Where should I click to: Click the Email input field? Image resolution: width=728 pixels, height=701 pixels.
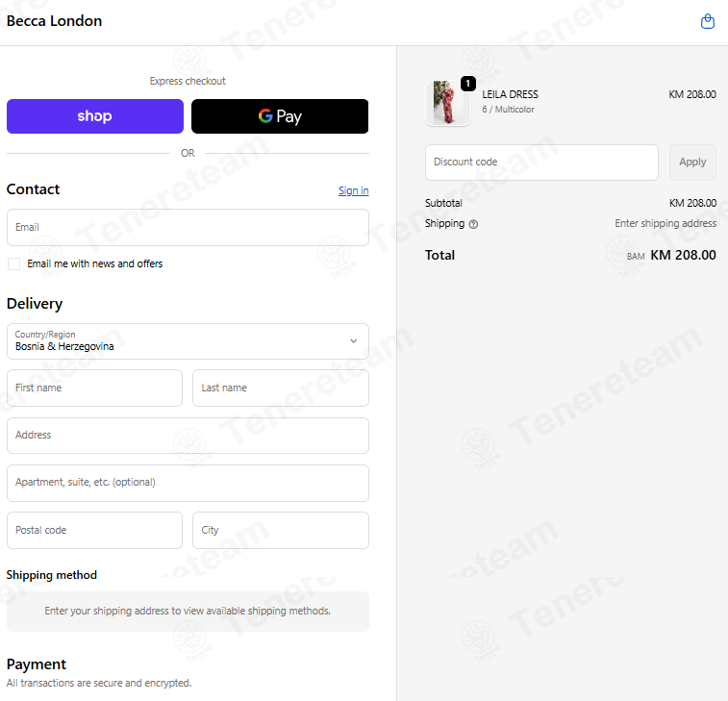188,227
